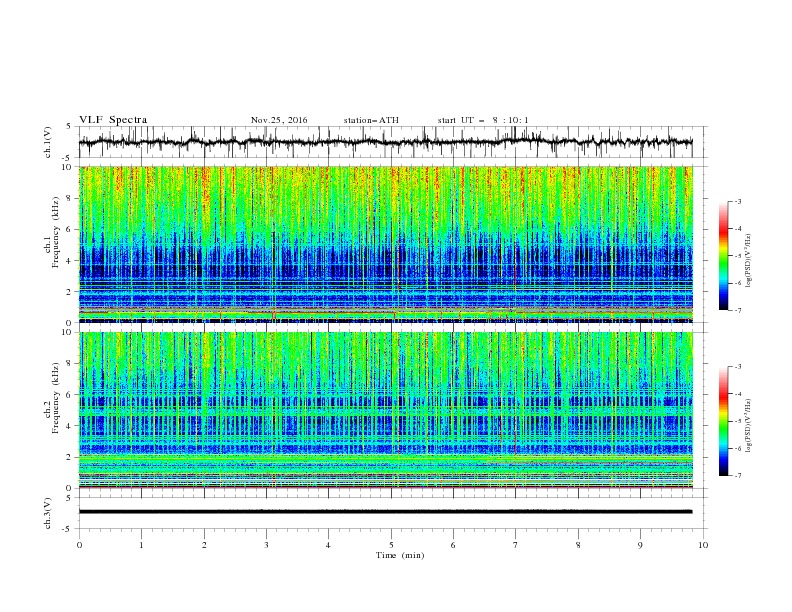The image size is (792, 612).
Task: Click the "3" tick on the Time axis
Action: pos(266,545)
